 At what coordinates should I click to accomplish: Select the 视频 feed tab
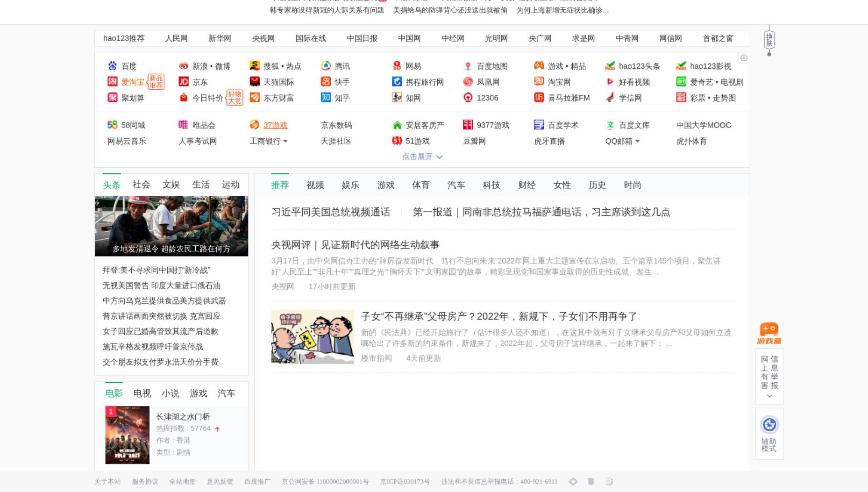coord(315,185)
